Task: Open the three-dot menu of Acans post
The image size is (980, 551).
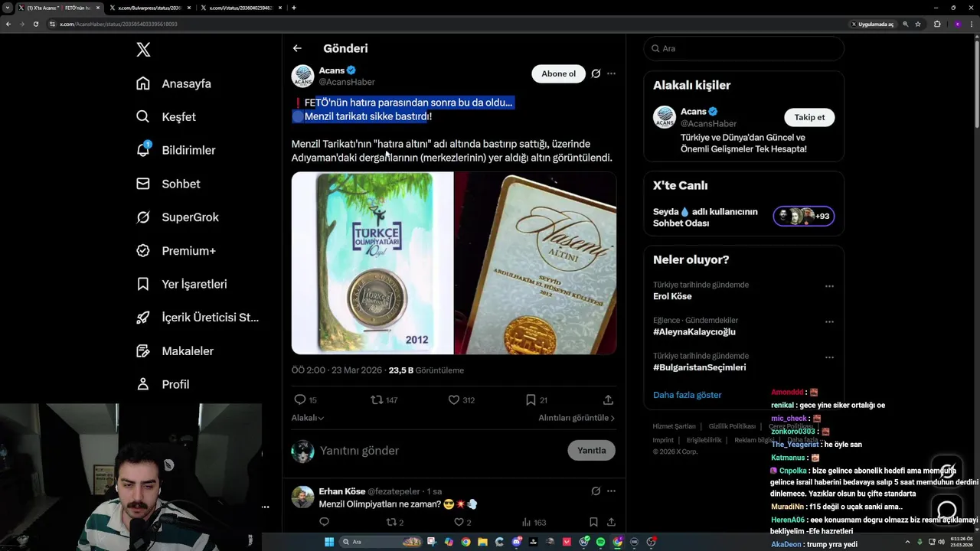Action: pyautogui.click(x=611, y=73)
